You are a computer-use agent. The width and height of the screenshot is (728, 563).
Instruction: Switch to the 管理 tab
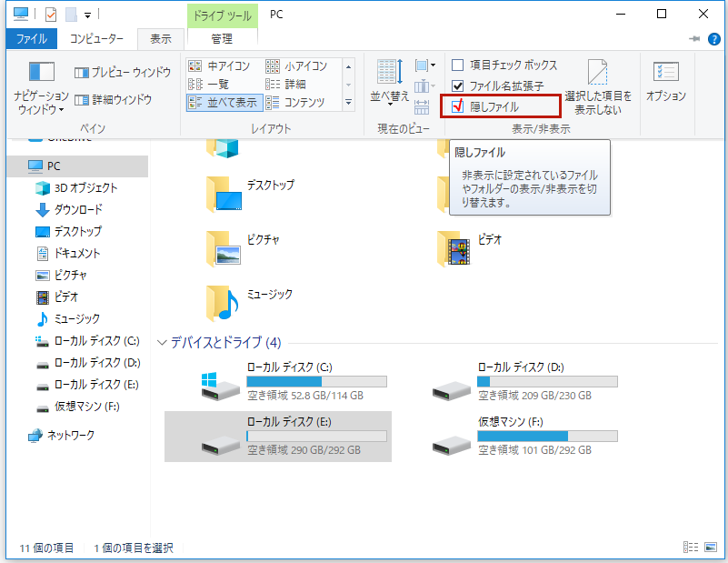[222, 39]
